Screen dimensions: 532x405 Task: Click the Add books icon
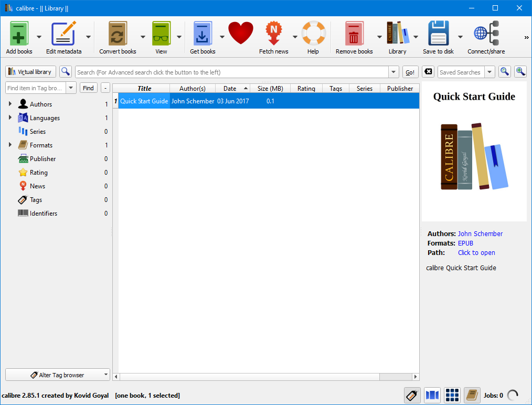point(19,33)
